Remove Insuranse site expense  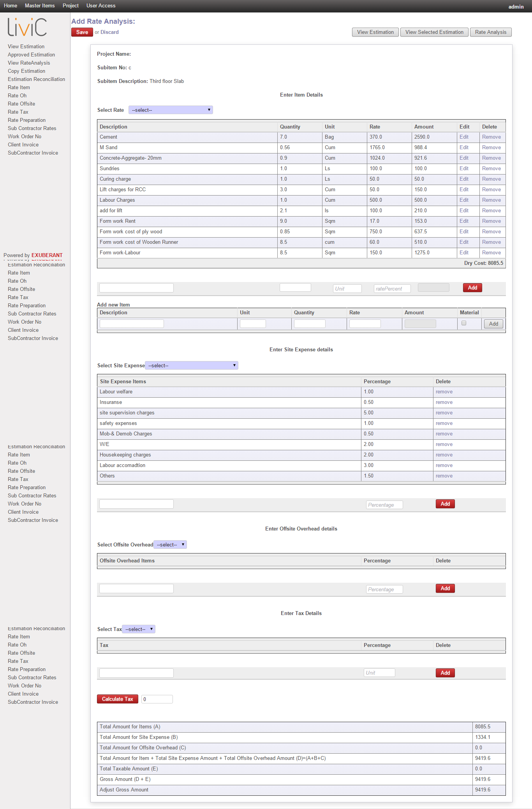click(x=444, y=402)
